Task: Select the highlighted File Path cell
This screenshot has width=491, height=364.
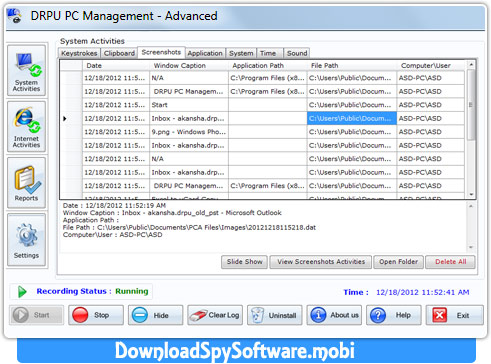Action: pos(352,118)
